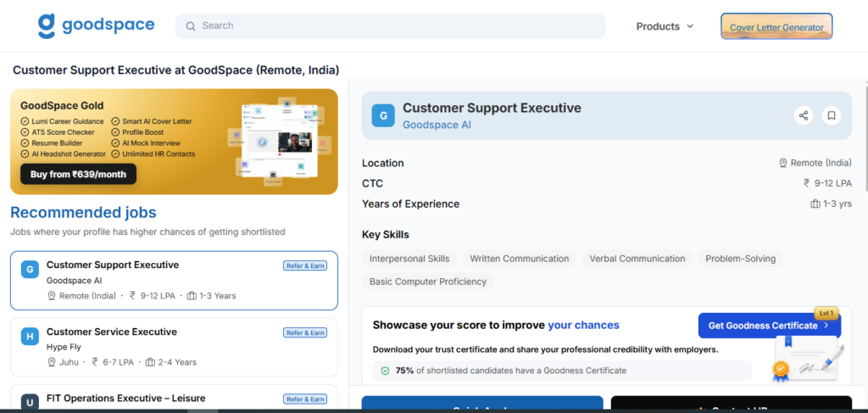The image size is (868, 413).
Task: Click the rupee icon beside 9-12 LPA in details
Action: pos(807,183)
